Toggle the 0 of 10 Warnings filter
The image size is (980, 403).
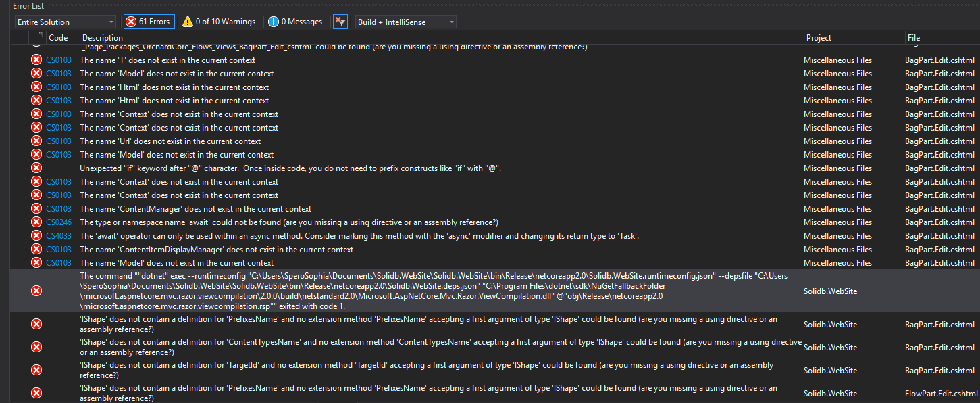219,22
